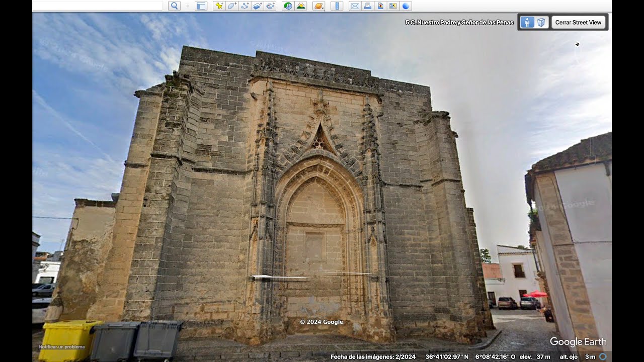Click the save image icon

380,6
